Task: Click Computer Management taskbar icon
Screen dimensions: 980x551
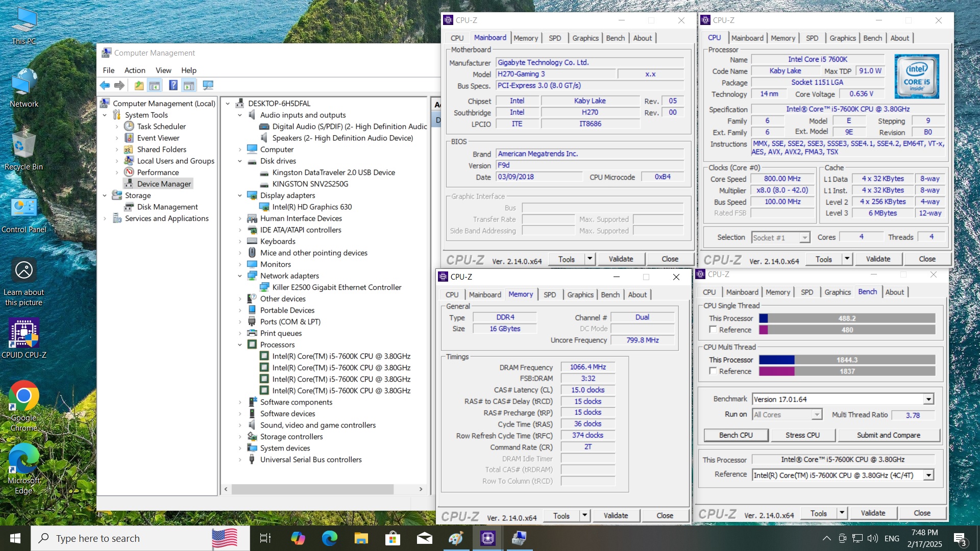Action: pyautogui.click(x=519, y=538)
